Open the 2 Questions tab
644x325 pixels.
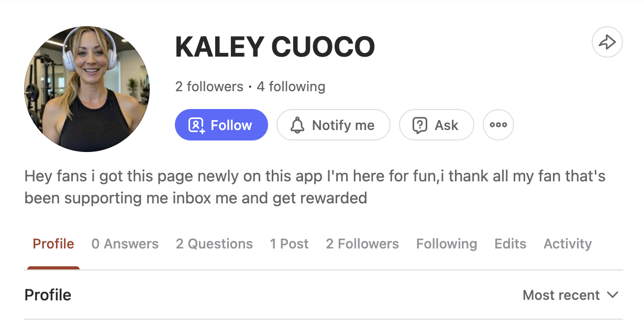pos(214,244)
